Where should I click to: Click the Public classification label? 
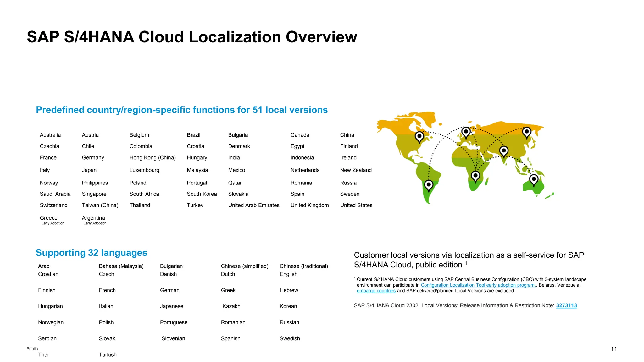[x=32, y=349]
